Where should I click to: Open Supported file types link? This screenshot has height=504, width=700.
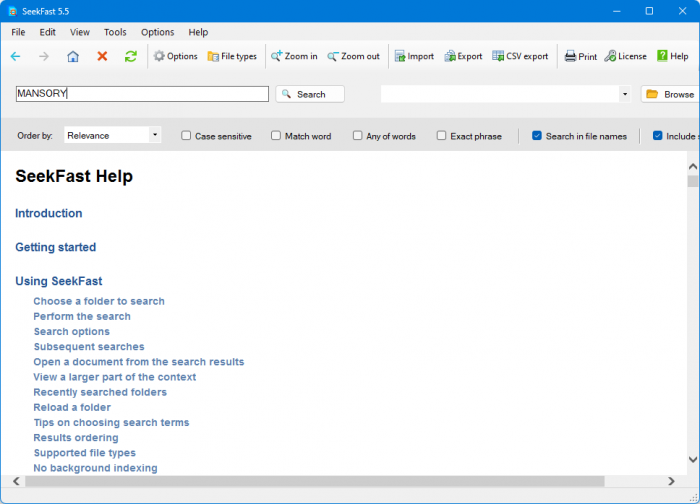click(85, 453)
